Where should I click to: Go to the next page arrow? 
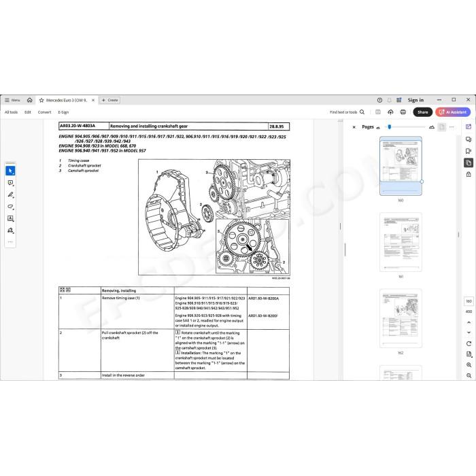click(x=469, y=333)
